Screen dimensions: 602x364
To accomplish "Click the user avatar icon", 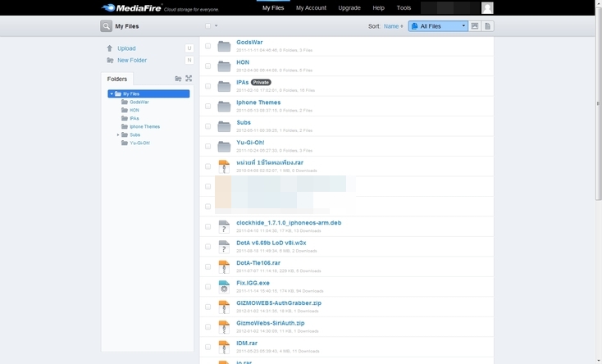I will [x=487, y=7].
